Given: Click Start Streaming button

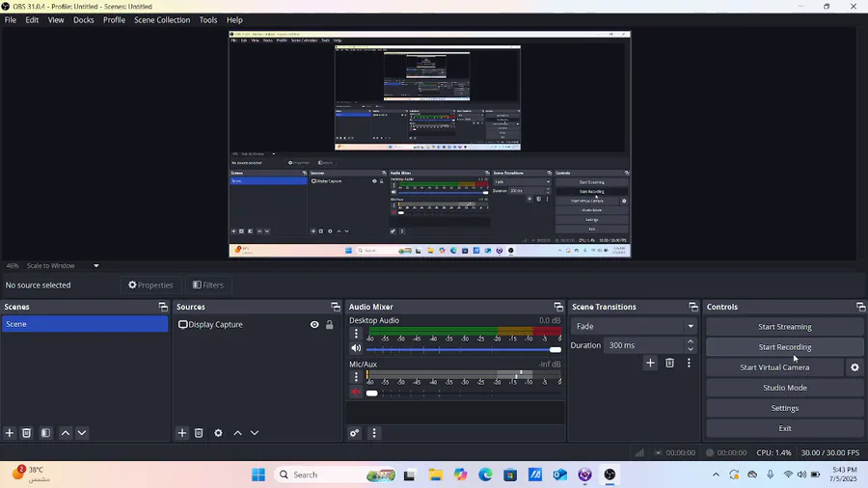Looking at the screenshot, I should (x=784, y=327).
